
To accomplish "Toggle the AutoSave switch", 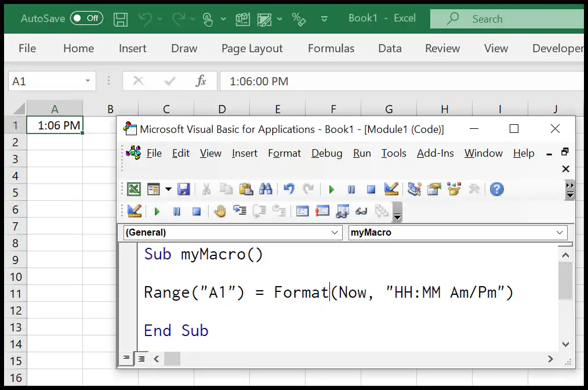I will [86, 18].
